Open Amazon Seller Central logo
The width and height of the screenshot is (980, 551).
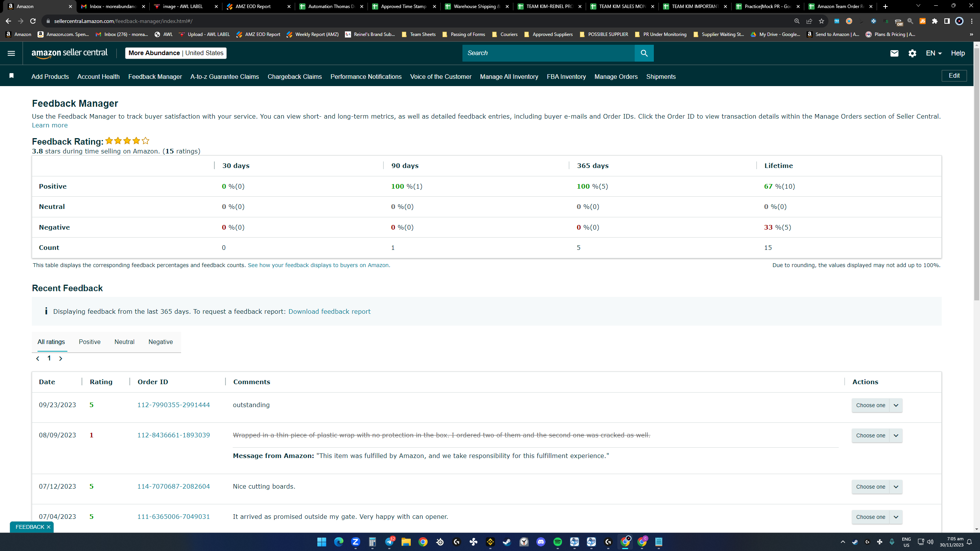click(x=69, y=53)
